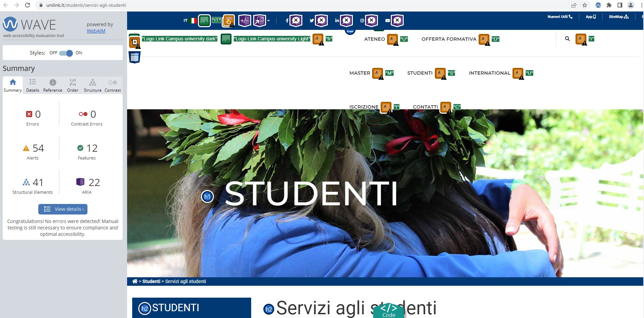Viewport: 644px width, 318px height.
Task: Open the App link in the top bar
Action: point(590,17)
